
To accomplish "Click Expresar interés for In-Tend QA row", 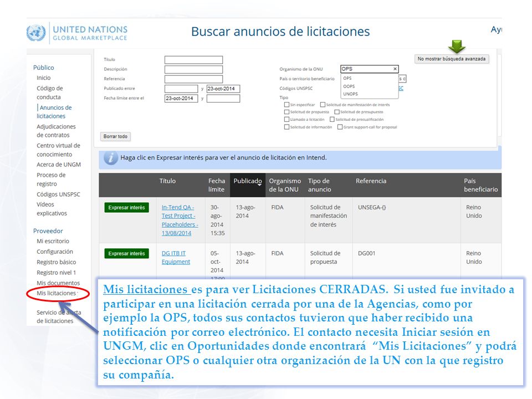I will click(x=126, y=208).
